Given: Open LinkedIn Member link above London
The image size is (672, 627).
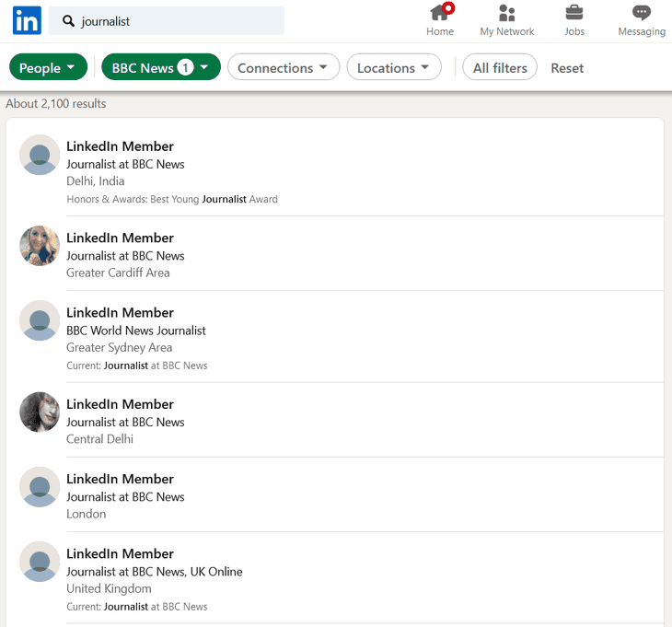Looking at the screenshot, I should (x=120, y=479).
